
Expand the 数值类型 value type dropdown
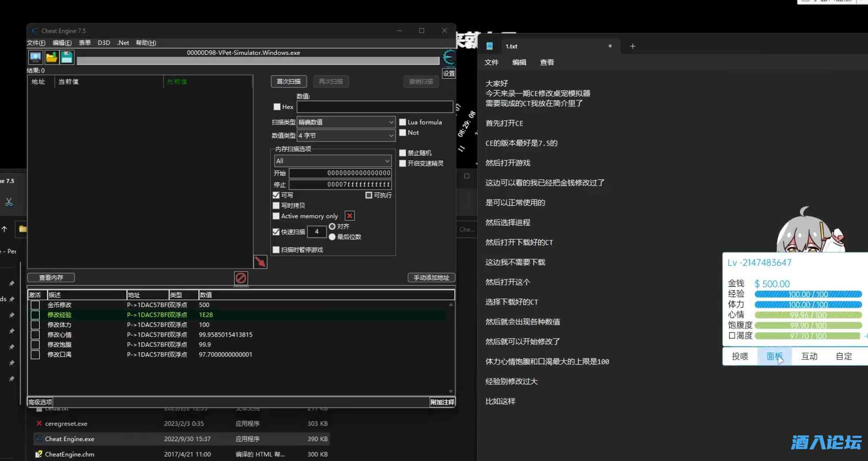coord(346,135)
